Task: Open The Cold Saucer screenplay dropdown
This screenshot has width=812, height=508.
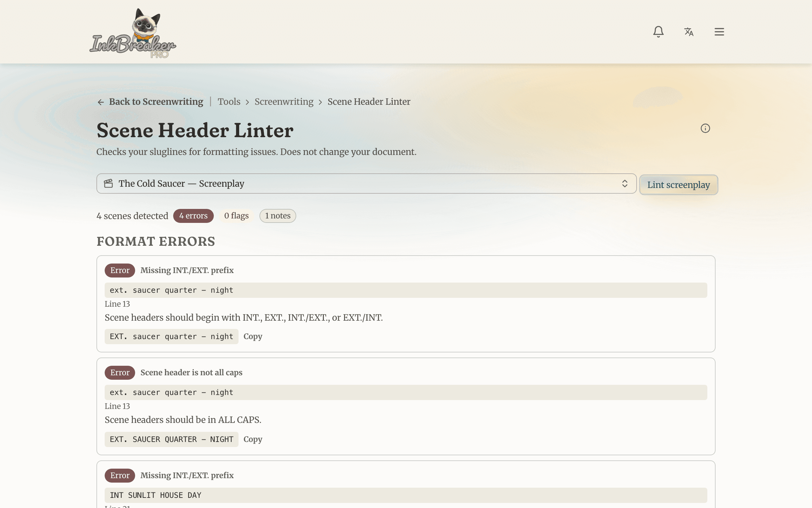Action: point(366,184)
